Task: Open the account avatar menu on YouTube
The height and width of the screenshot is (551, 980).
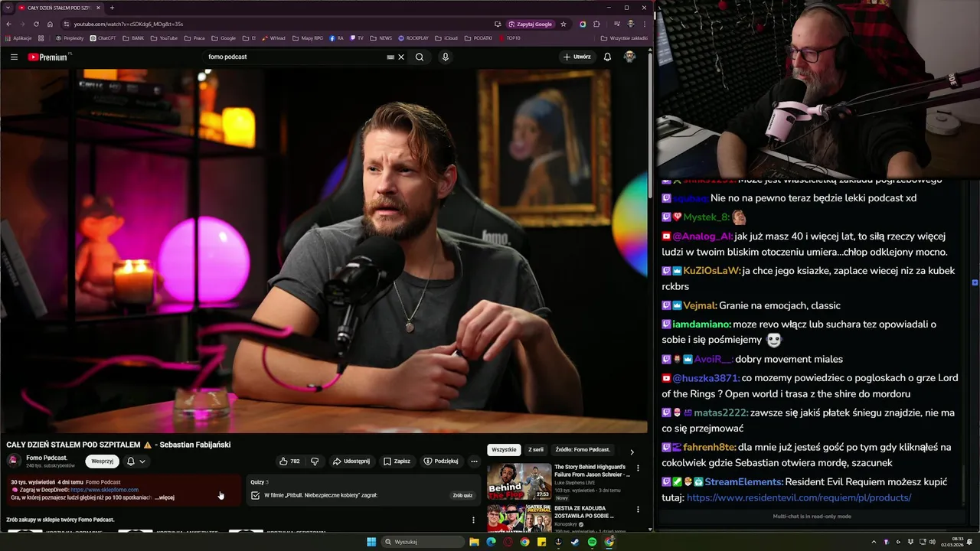Action: pyautogui.click(x=629, y=57)
